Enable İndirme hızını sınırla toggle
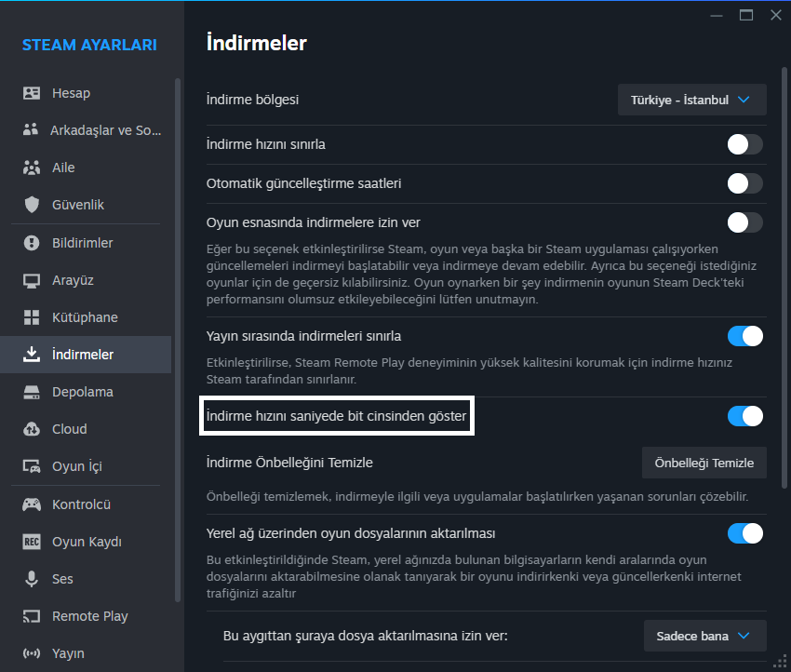Image resolution: width=791 pixels, height=672 pixels. click(744, 144)
